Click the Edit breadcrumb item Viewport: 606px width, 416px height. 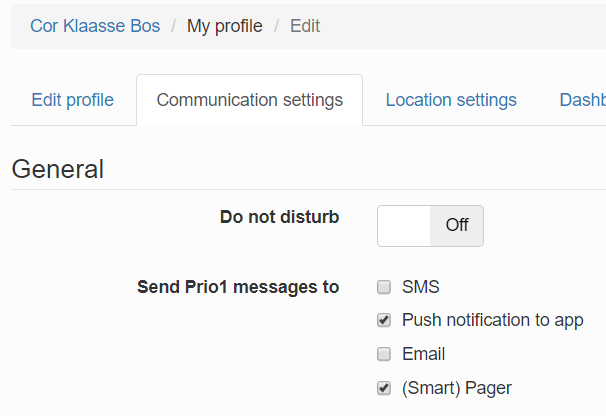click(305, 26)
